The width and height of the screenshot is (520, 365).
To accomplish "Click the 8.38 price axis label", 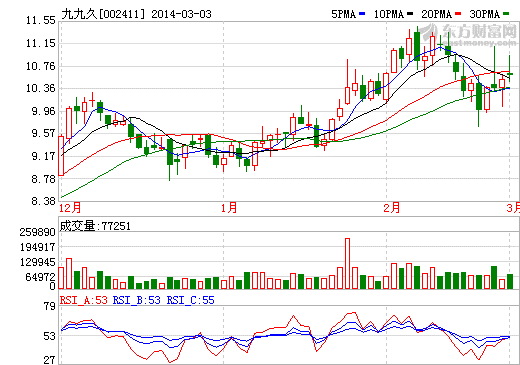I will click(x=43, y=201).
